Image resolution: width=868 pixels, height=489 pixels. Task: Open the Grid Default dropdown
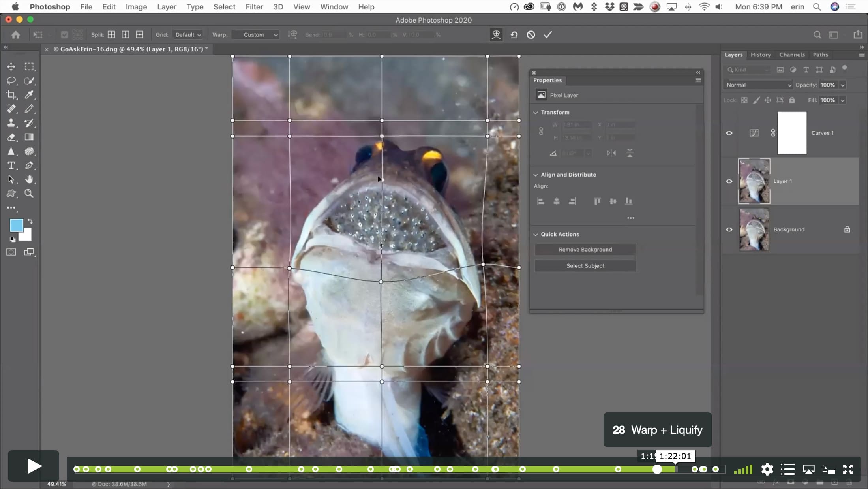tap(188, 35)
